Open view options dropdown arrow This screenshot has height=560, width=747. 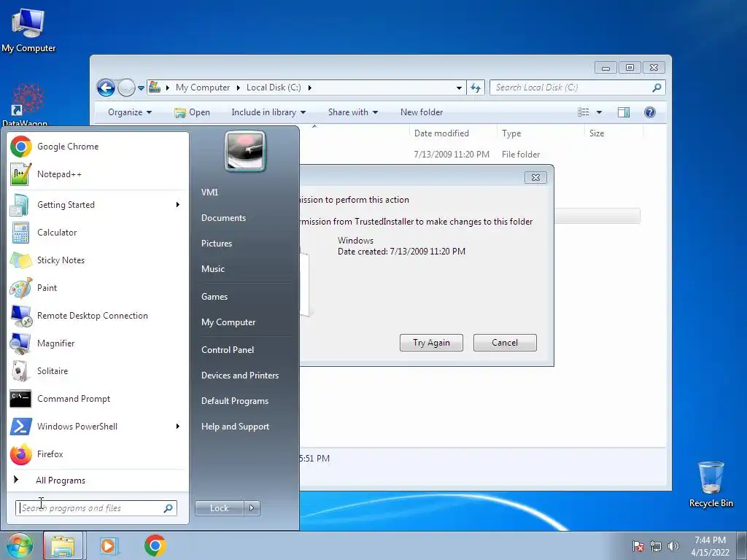click(x=600, y=112)
